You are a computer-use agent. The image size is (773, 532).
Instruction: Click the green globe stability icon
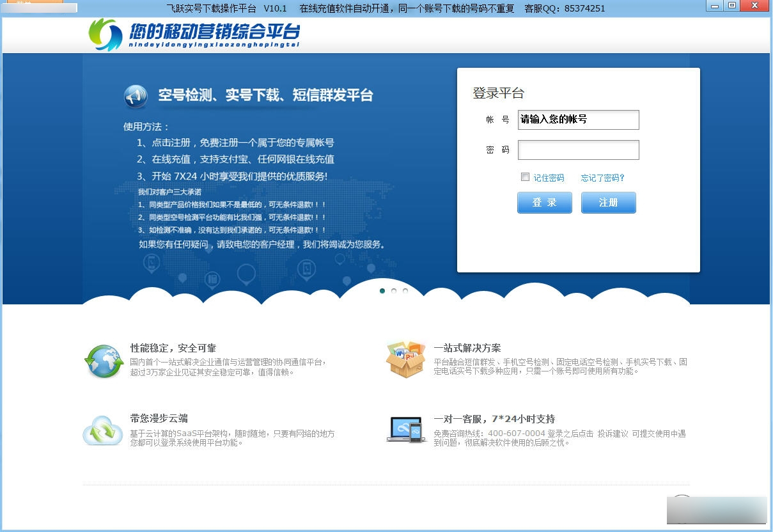point(103,361)
